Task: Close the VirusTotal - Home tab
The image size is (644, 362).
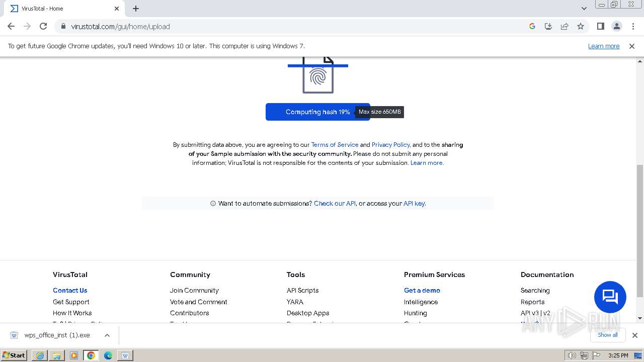Action: [x=117, y=9]
